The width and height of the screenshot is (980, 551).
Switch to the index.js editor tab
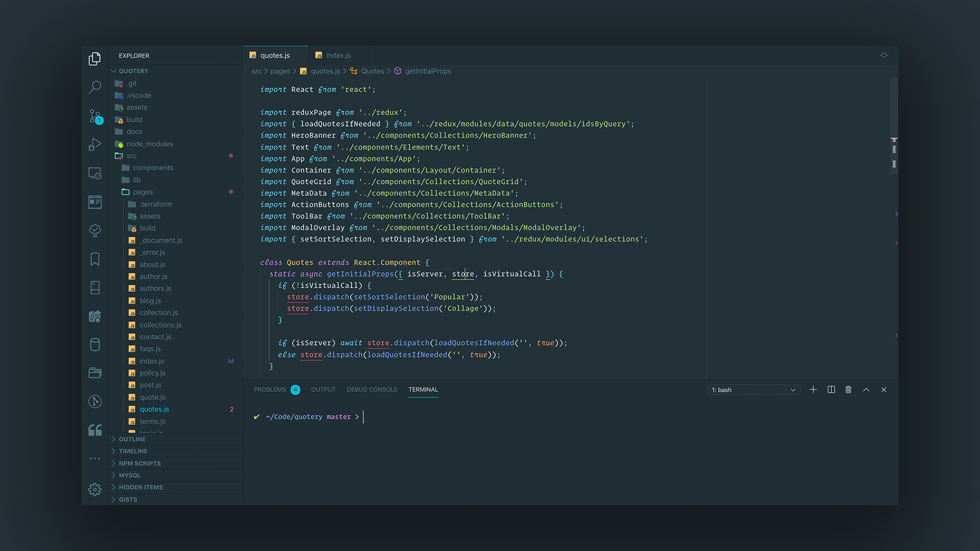point(338,56)
